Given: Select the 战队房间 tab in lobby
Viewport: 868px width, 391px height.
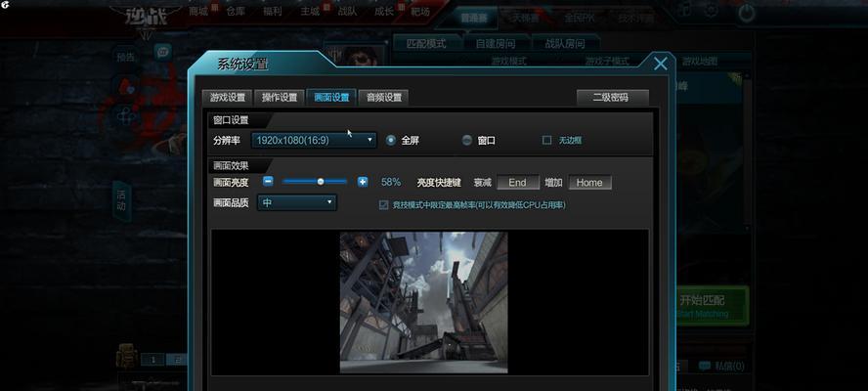Looking at the screenshot, I should pos(565,43).
